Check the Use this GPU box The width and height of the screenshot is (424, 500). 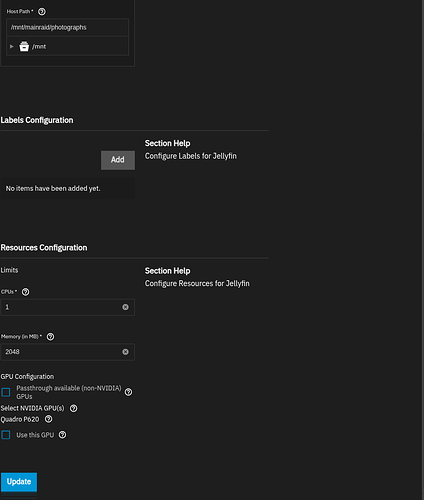click(x=6, y=435)
